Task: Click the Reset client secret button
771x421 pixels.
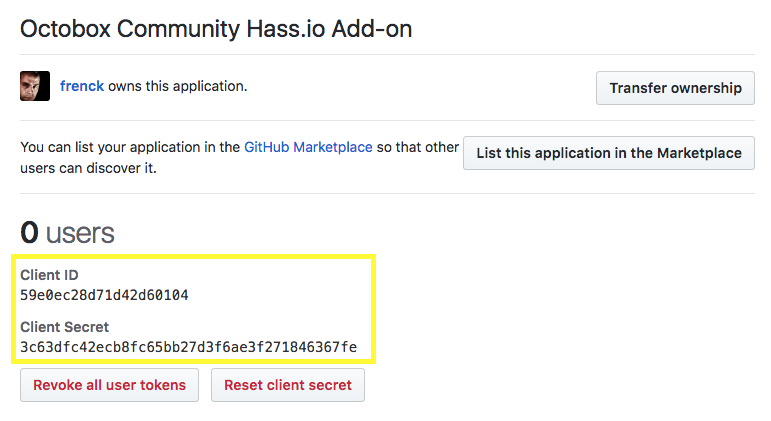Action: click(x=288, y=385)
